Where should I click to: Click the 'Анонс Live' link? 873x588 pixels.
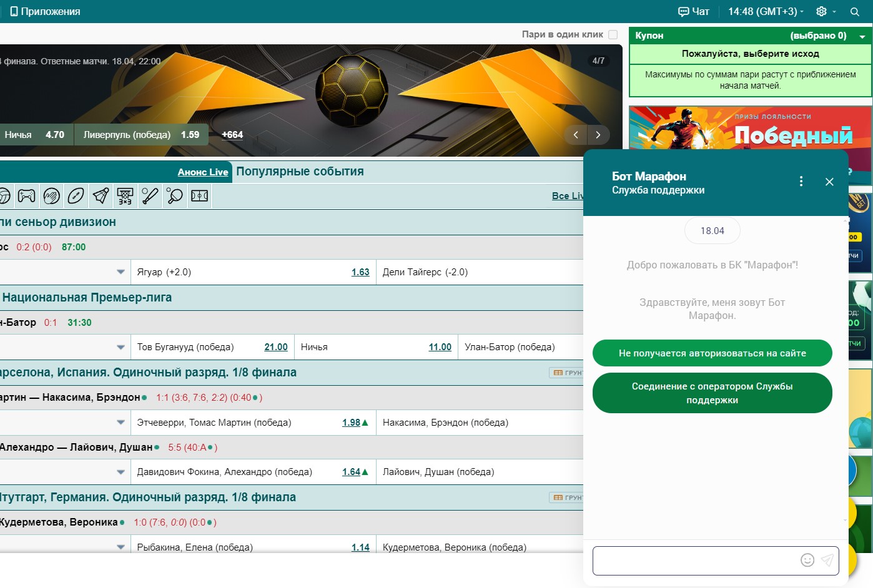[202, 172]
